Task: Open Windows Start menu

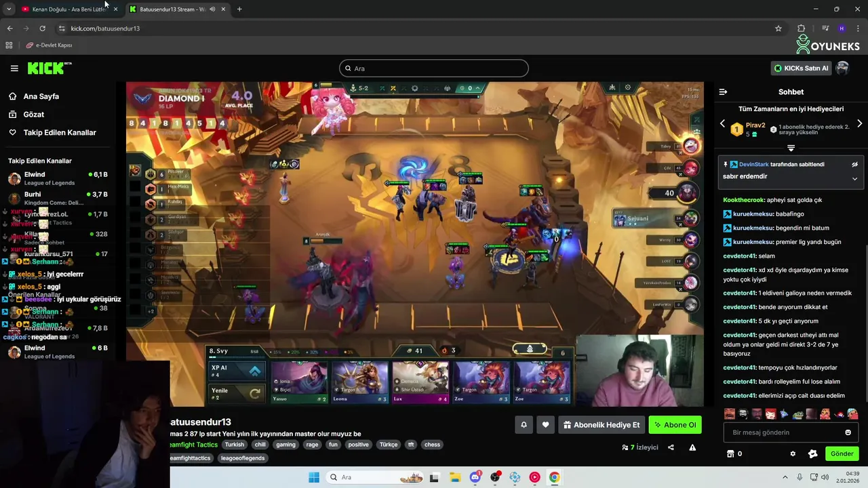Action: click(x=313, y=477)
